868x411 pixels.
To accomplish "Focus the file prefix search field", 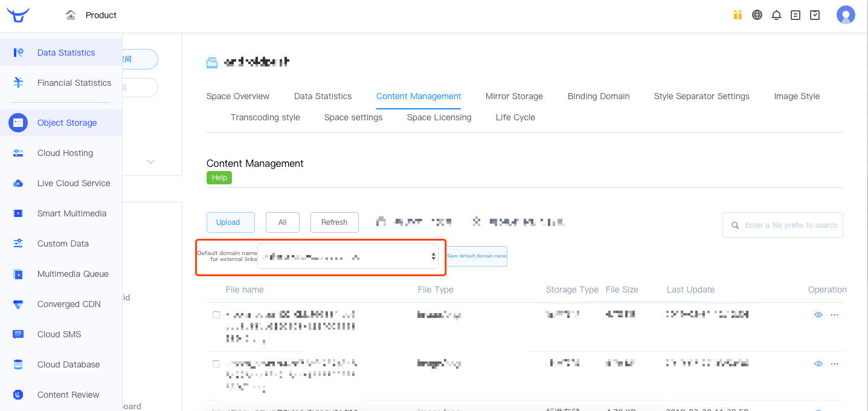I will (x=789, y=225).
